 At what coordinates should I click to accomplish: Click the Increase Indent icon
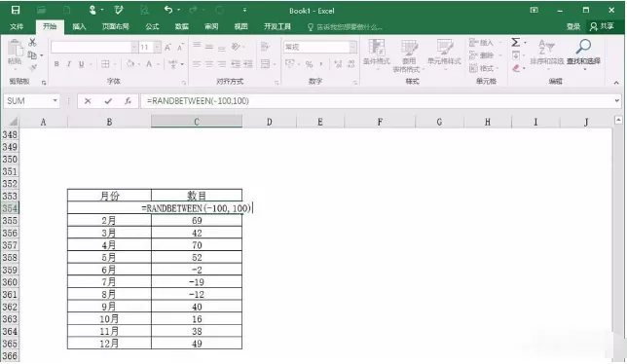[x=248, y=64]
